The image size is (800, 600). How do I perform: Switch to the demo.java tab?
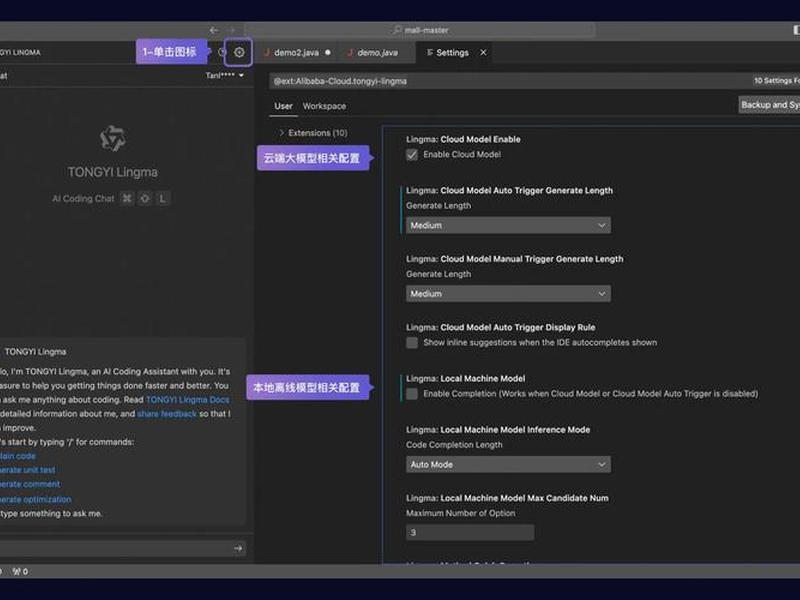(377, 53)
